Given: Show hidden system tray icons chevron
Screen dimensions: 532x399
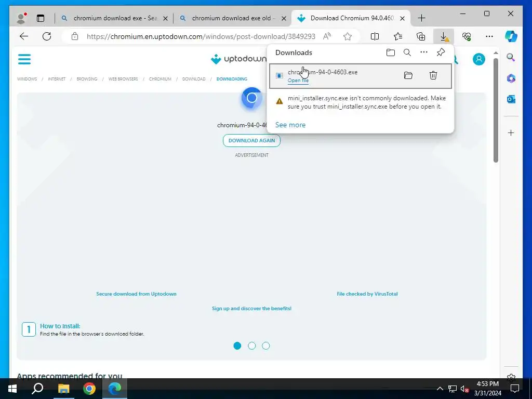Looking at the screenshot, I should click(440, 389).
